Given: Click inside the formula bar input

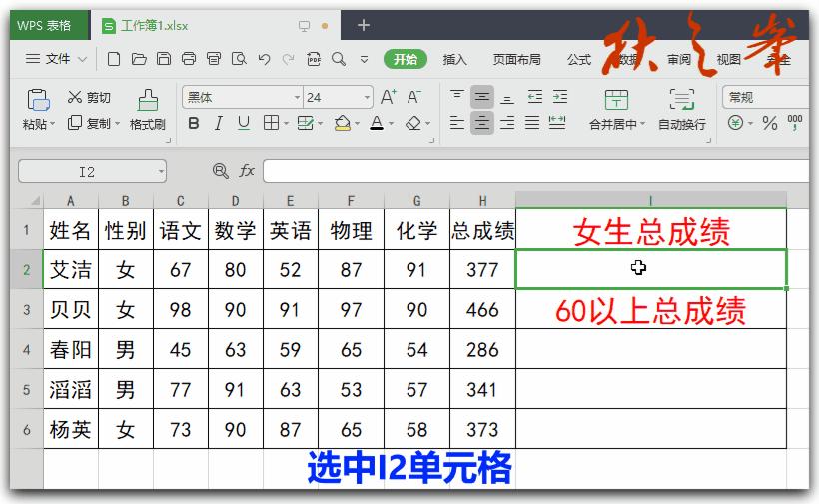Looking at the screenshot, I should 536,171.
